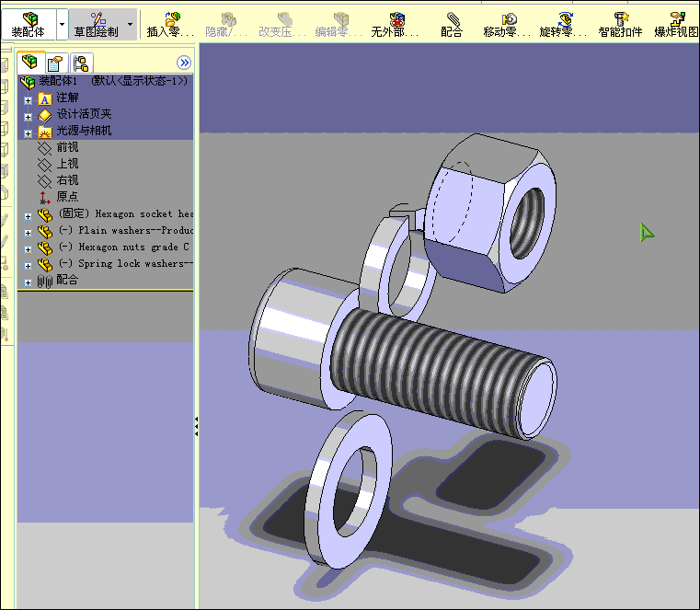Screen dimensions: 700x610
Task: Expand the Hexagon nuts grade C component
Action: point(29,249)
